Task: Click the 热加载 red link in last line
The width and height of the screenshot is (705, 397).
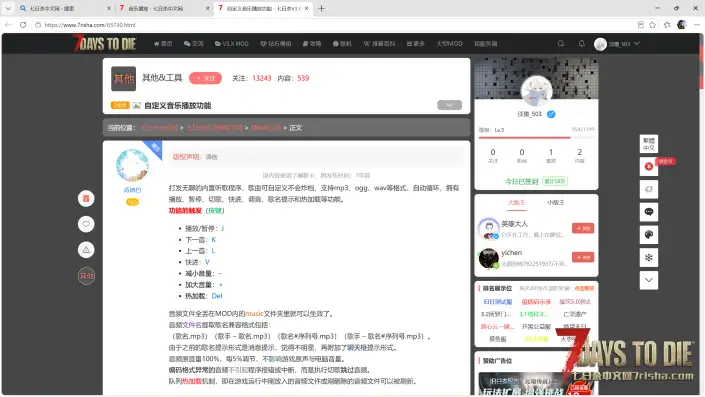Action: 191,381
